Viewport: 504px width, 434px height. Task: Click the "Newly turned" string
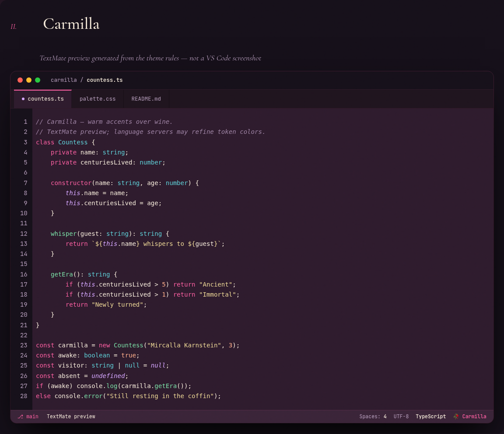117,305
